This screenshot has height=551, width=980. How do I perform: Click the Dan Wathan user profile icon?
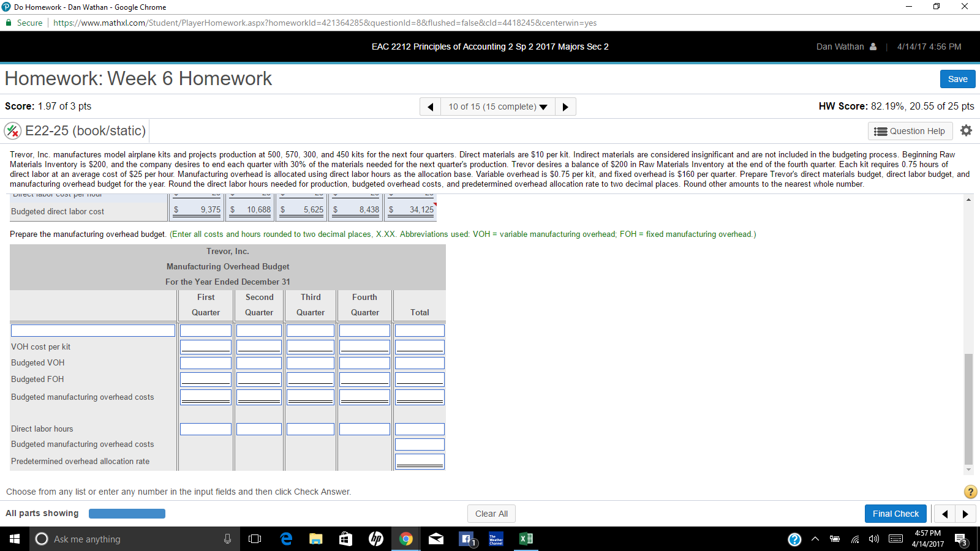(872, 46)
